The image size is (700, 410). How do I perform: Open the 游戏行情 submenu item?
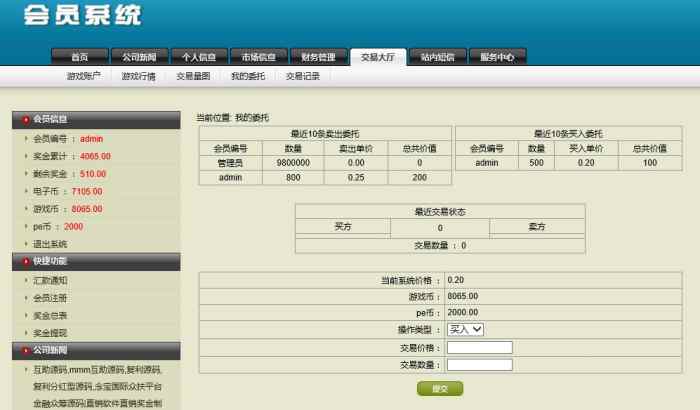tap(138, 76)
